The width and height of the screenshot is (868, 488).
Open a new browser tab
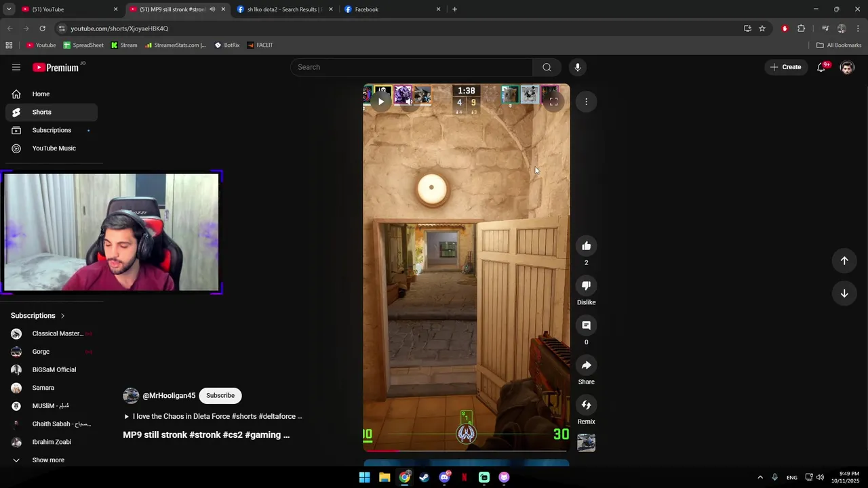coord(454,9)
